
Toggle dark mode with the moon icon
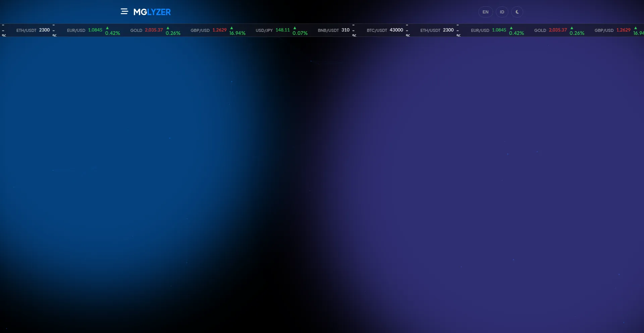click(x=517, y=12)
